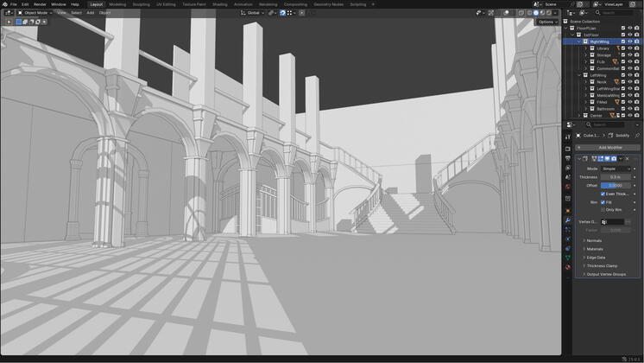Open the viewport Options dropdown
Viewport: 644px width, 363px height.
tap(547, 22)
